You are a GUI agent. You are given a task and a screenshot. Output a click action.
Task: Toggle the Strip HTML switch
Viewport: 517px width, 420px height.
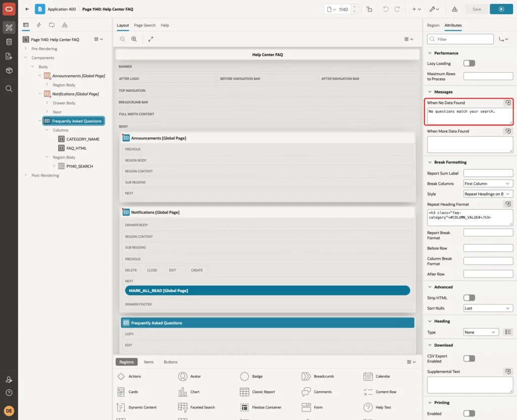[469, 298]
